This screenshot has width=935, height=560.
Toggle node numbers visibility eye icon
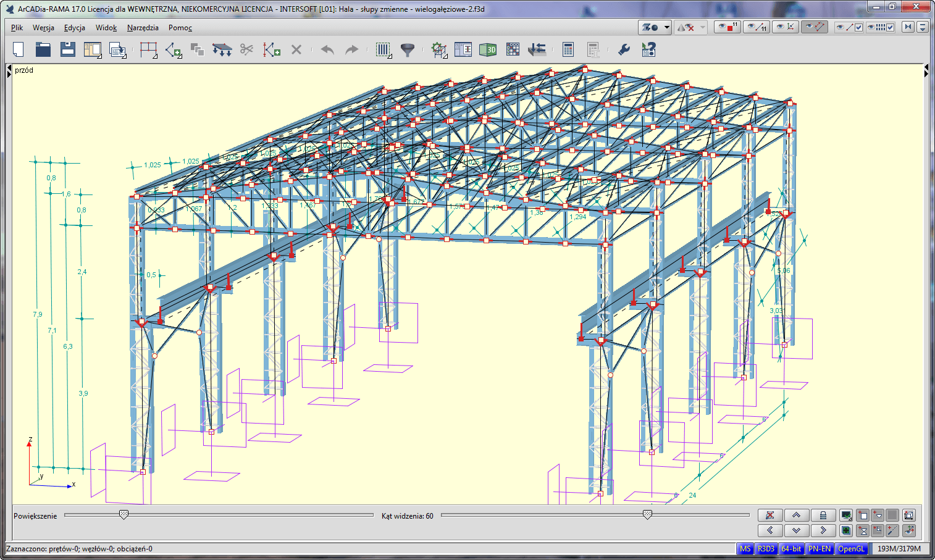pos(727,27)
